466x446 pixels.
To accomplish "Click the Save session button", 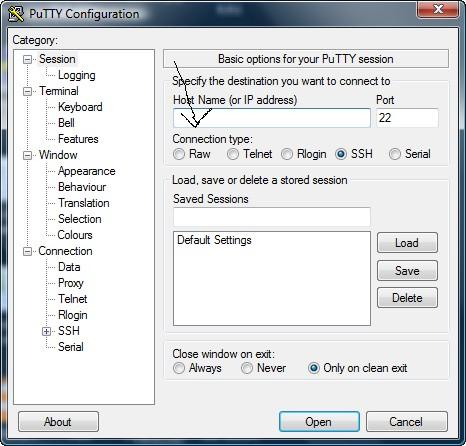I will coord(407,270).
